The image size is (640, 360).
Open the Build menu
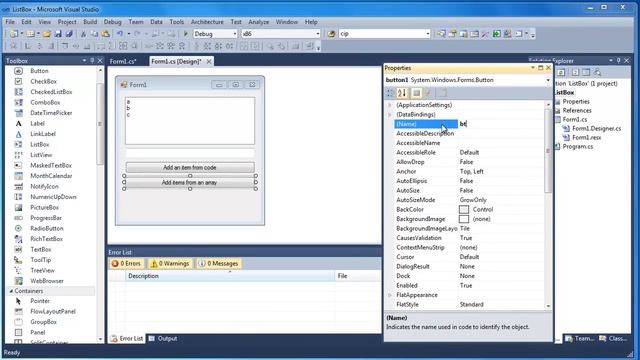pyautogui.click(x=90, y=22)
